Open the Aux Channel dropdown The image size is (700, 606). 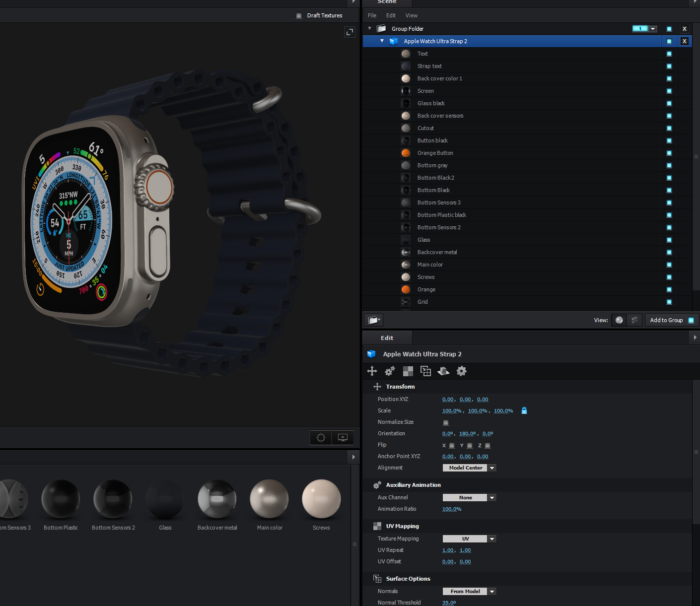tap(469, 497)
